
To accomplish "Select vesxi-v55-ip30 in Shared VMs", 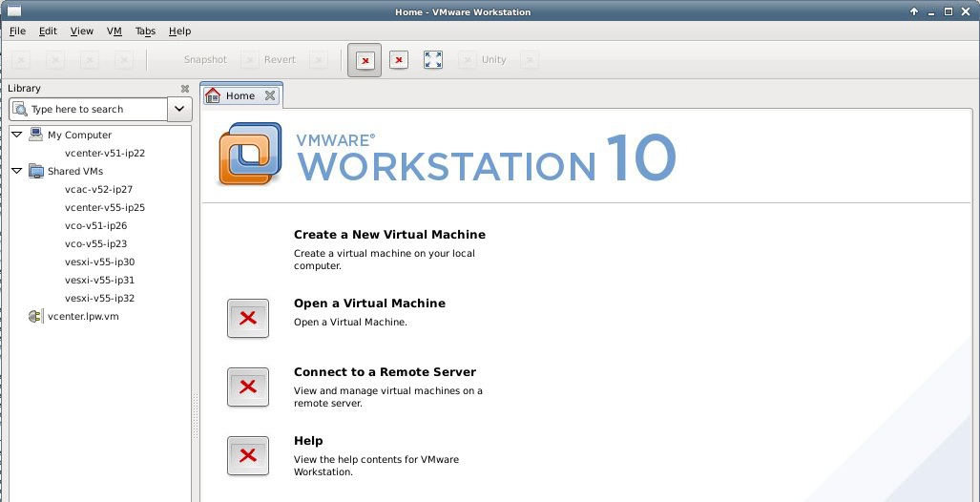I will pos(99,261).
